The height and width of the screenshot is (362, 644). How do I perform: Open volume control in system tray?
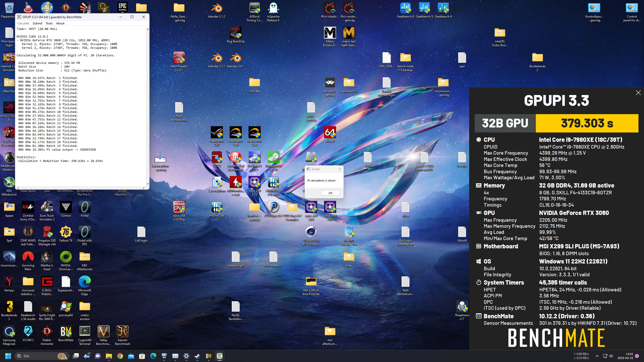point(611,356)
